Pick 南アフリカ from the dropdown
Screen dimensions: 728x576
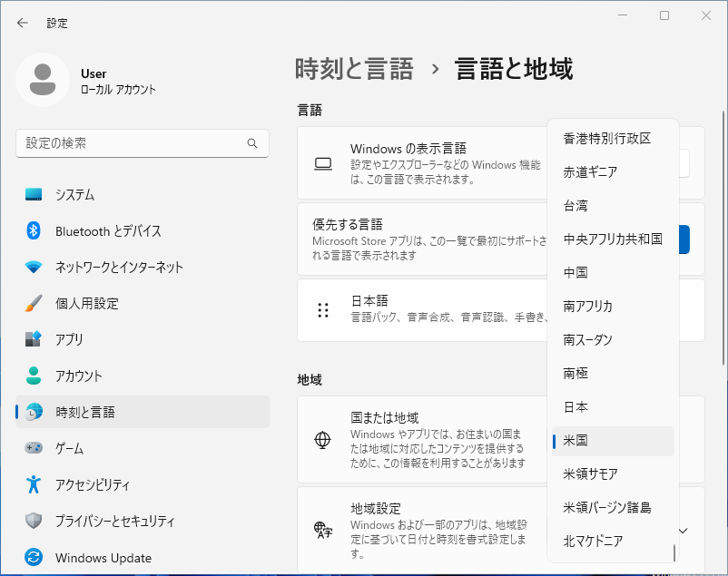tap(613, 306)
